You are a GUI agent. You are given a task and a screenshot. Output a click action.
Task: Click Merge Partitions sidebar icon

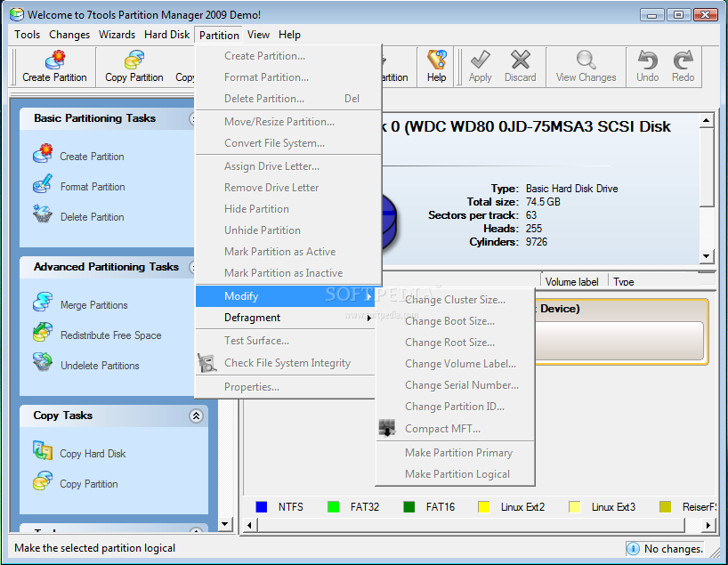pyautogui.click(x=43, y=303)
